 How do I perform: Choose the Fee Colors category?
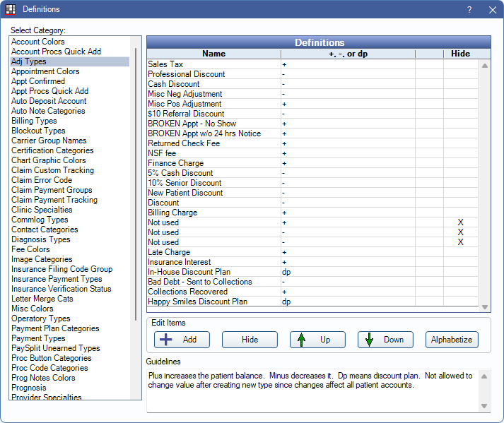click(30, 249)
